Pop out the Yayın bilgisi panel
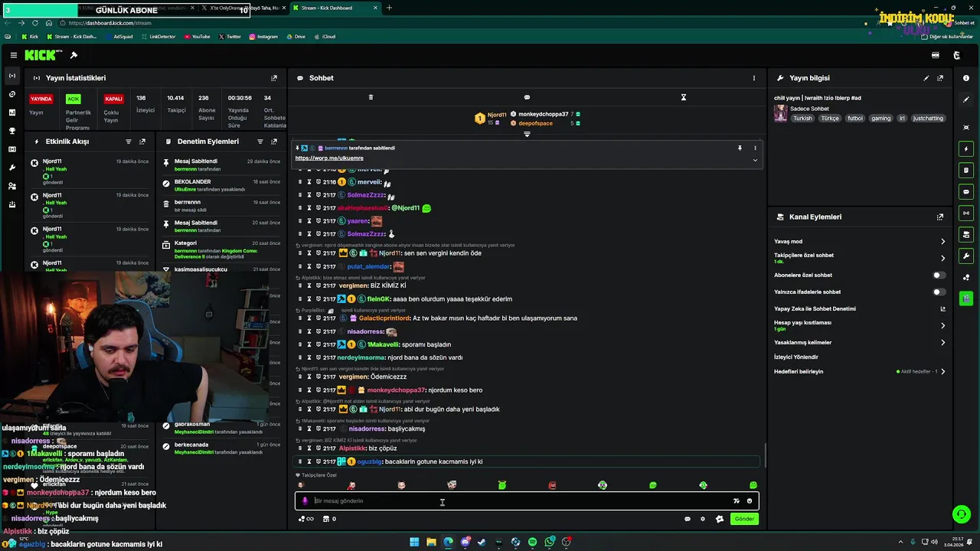980x551 pixels. [940, 78]
